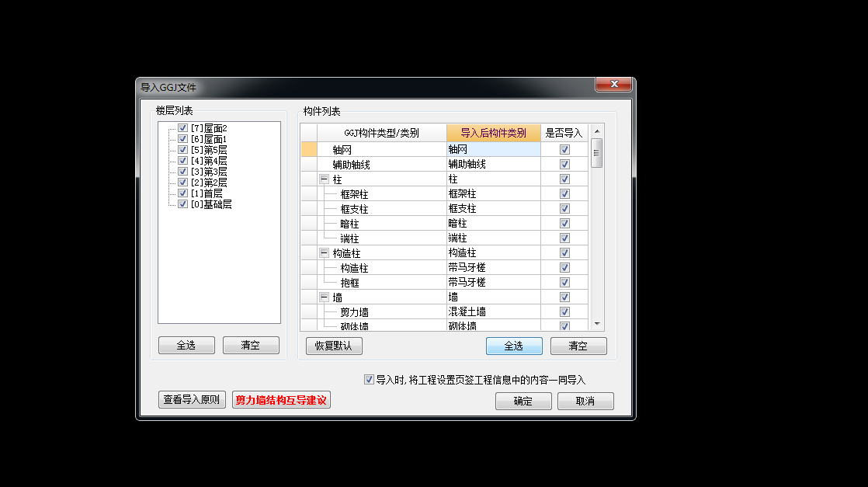Select the 端柱 row in GGJ column
The image size is (868, 487).
pyautogui.click(x=381, y=238)
